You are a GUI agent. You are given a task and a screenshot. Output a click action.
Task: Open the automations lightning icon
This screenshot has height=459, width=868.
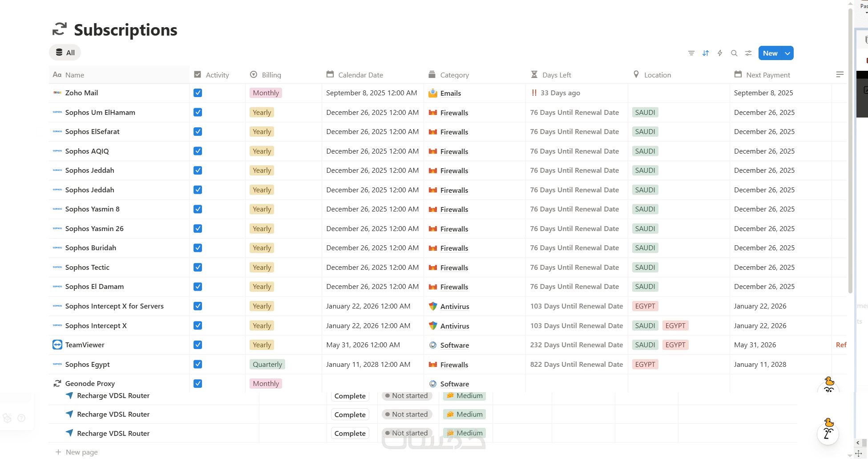click(x=720, y=53)
